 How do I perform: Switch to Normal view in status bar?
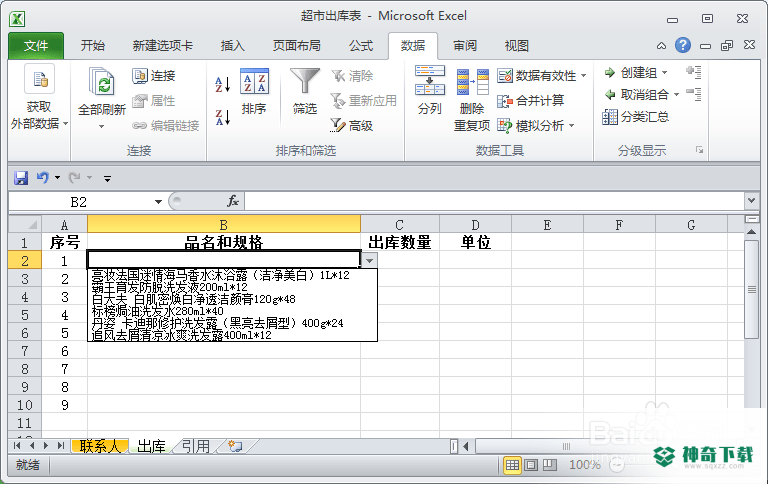(512, 465)
